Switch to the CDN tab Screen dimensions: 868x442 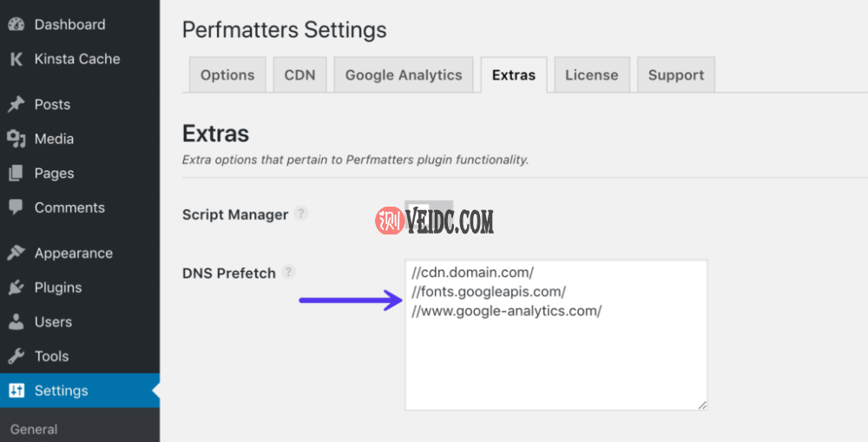point(299,75)
